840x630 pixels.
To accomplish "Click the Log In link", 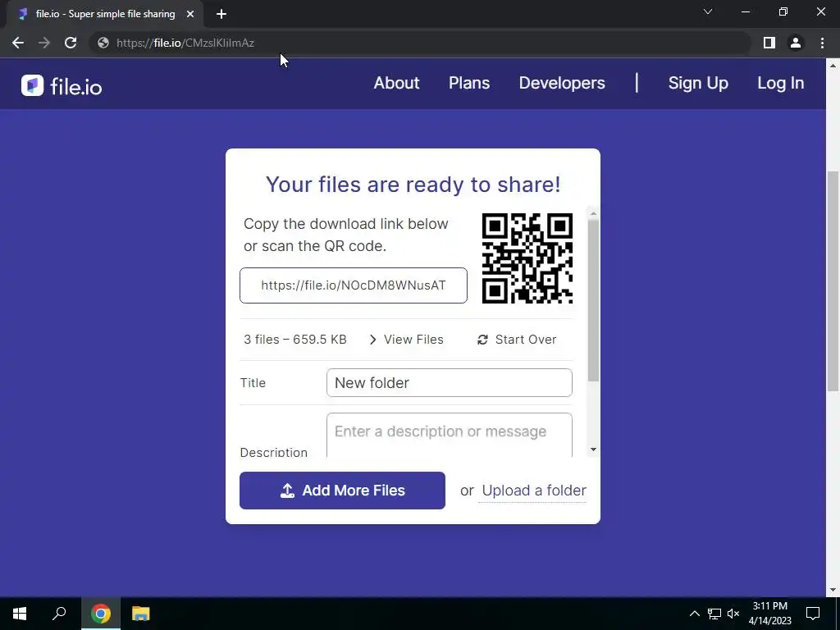I will 781,83.
